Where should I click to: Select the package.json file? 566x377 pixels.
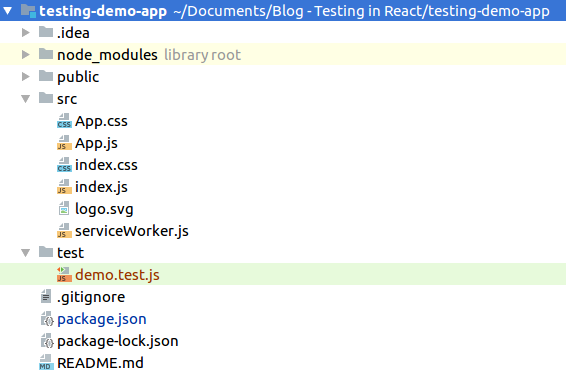(x=102, y=319)
